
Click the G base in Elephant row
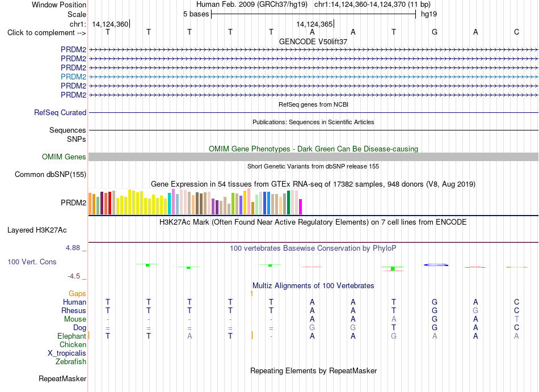coord(394,336)
